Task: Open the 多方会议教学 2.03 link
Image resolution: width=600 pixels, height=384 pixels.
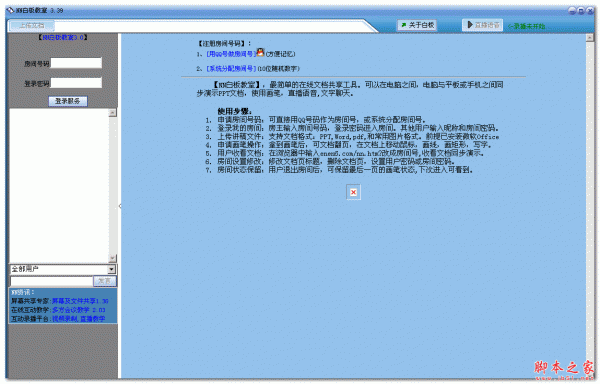Action: [78, 310]
